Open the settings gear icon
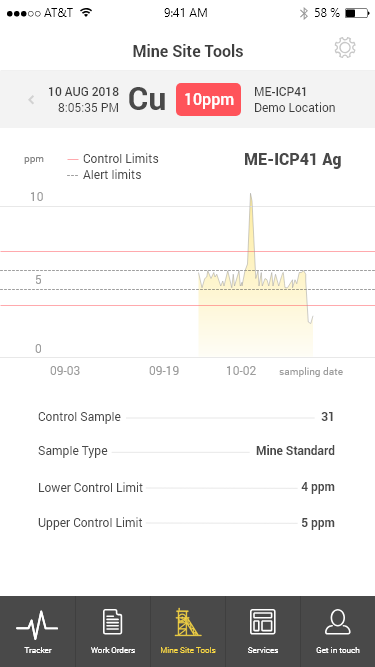The width and height of the screenshot is (375, 667). [x=345, y=48]
